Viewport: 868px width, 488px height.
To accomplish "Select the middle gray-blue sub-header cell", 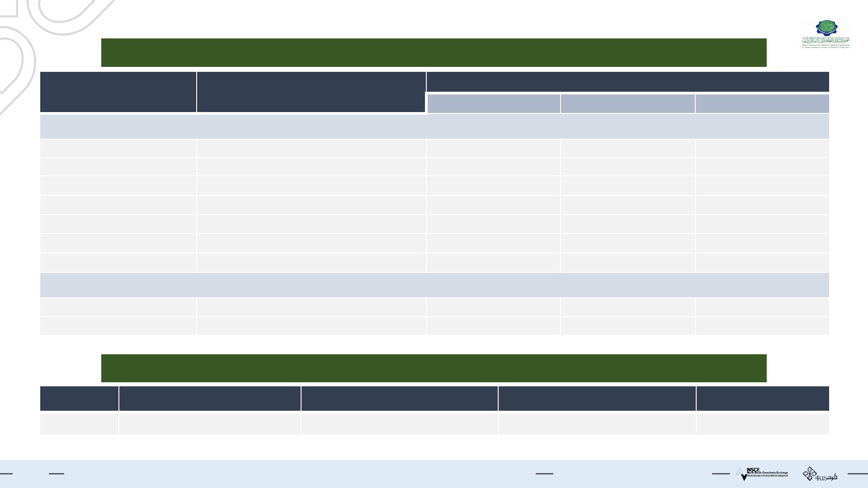I will click(627, 104).
